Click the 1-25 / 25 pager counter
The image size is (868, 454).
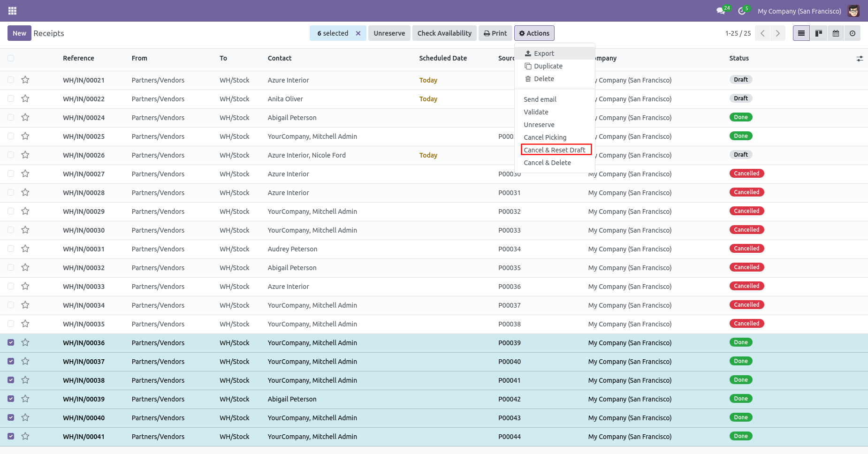738,33
